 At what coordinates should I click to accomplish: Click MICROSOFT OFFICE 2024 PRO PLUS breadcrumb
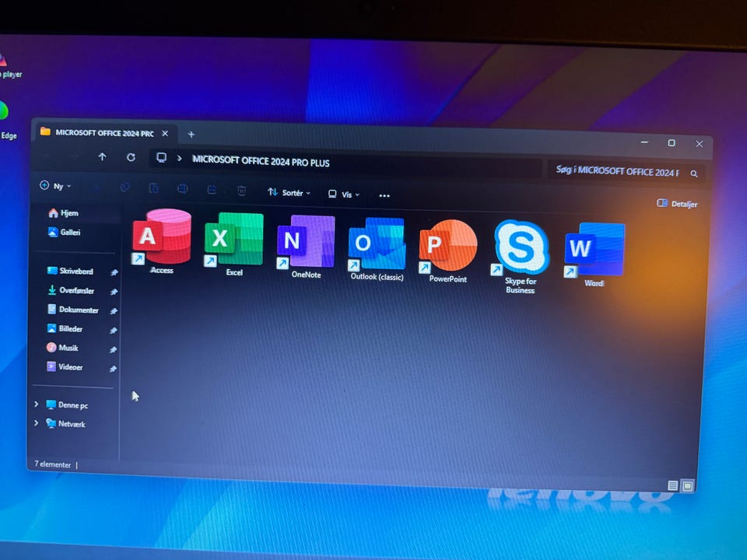pyautogui.click(x=261, y=162)
